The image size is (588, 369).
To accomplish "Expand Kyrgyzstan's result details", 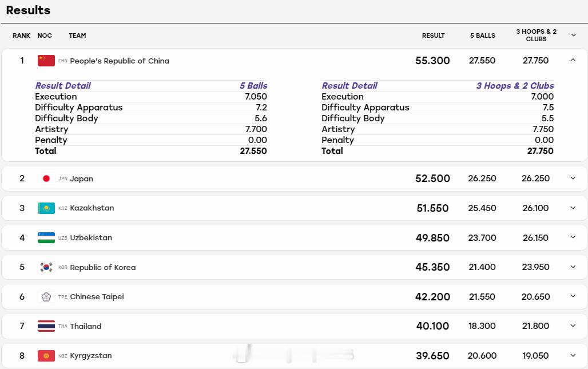I will pyautogui.click(x=573, y=355).
